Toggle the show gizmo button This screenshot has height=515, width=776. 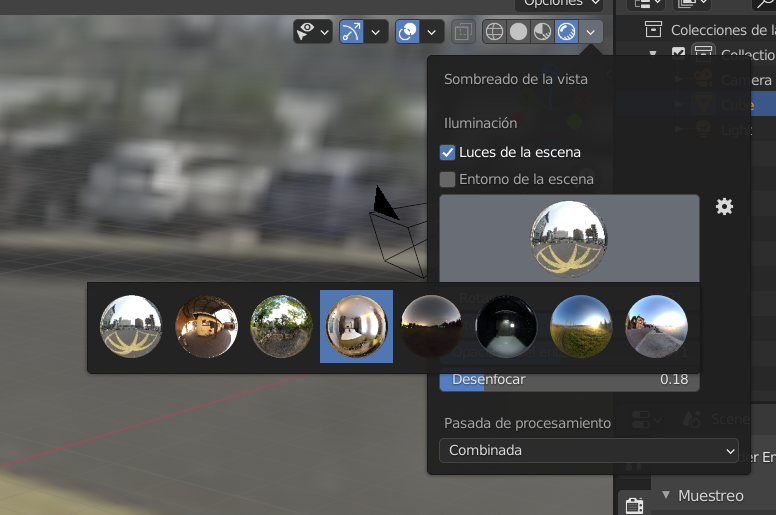click(351, 32)
